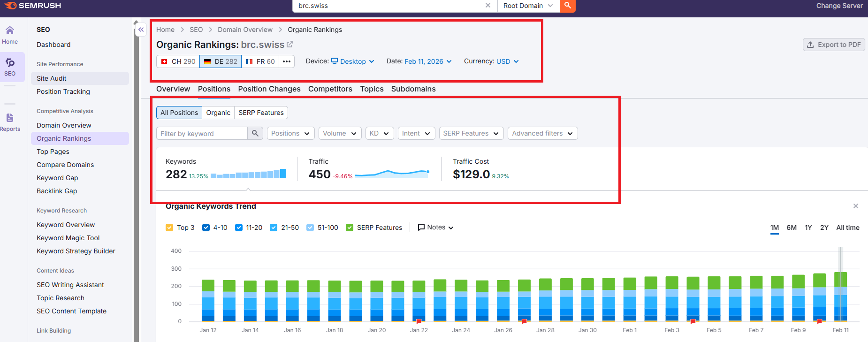
Task: Toggle the 11-20 positions checkbox
Action: (x=239, y=228)
